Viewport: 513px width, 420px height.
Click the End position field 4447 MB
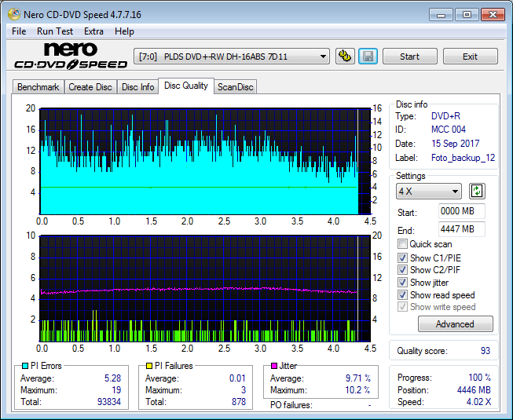[x=462, y=229]
